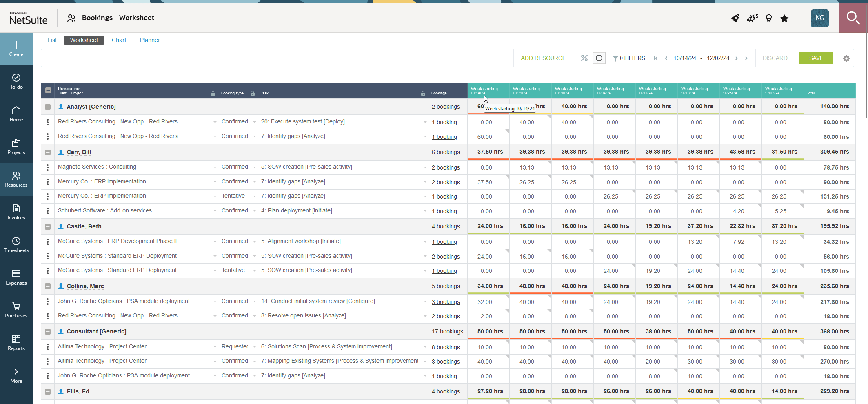The width and height of the screenshot is (868, 404).
Task: Open worksheet settings gear
Action: point(846,58)
